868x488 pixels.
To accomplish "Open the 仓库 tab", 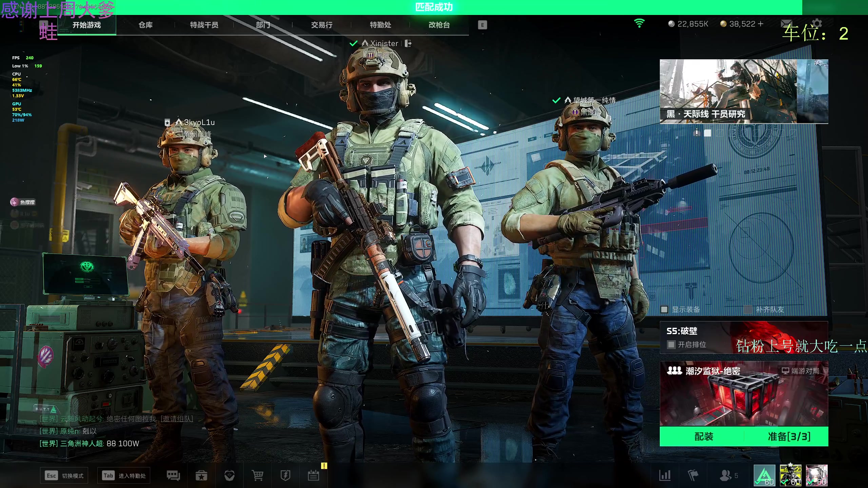I will (x=145, y=25).
